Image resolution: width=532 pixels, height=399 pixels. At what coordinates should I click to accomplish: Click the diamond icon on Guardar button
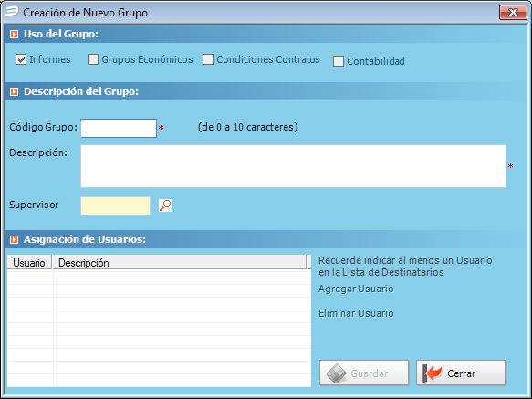pos(336,373)
